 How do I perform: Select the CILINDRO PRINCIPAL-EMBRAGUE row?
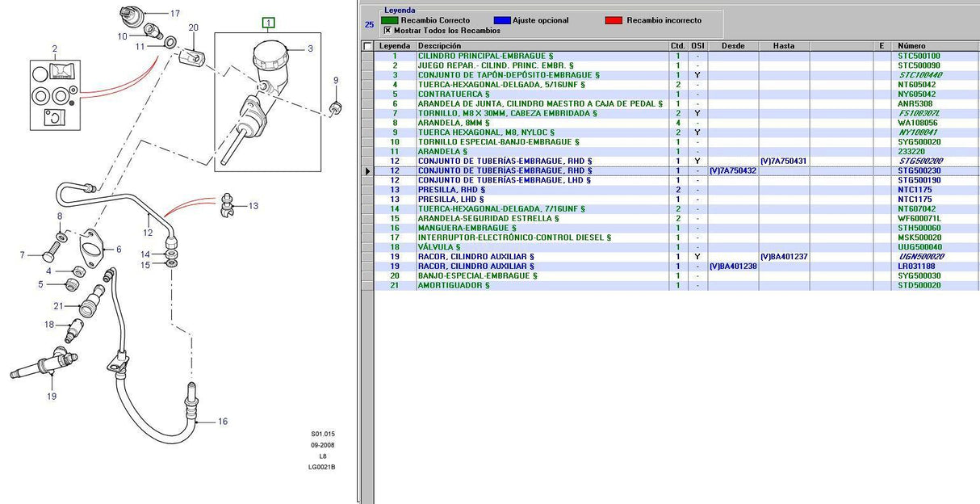484,56
